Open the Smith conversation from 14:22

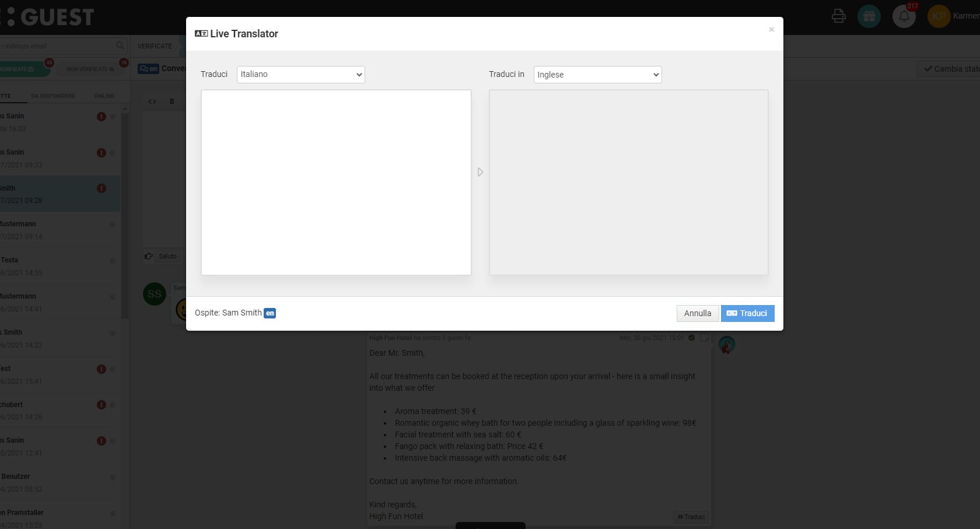coord(60,339)
